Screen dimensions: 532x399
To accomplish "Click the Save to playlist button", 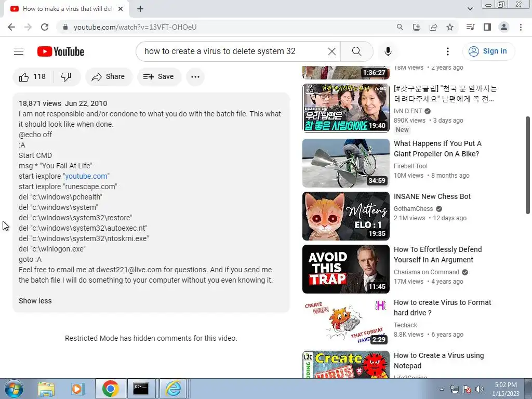I will 159,77.
